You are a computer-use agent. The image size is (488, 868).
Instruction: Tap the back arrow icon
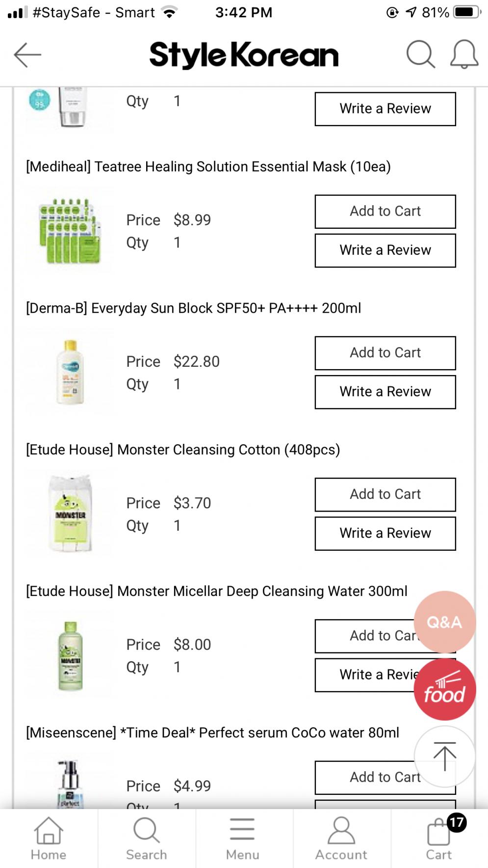(27, 54)
